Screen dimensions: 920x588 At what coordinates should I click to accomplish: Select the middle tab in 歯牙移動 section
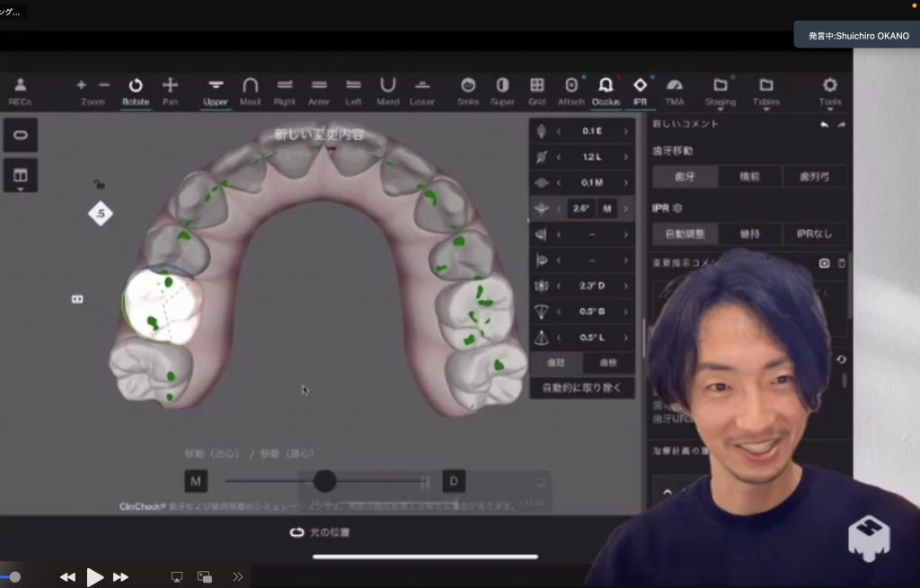750,177
